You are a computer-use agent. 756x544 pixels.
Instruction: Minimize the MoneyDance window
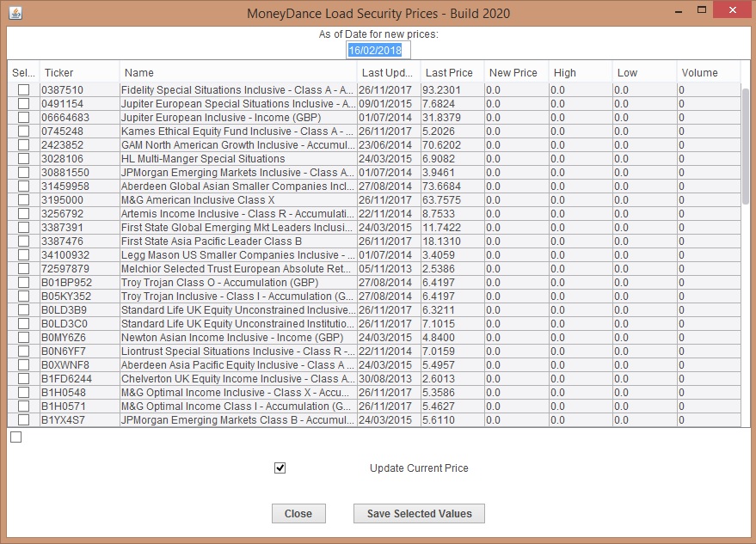[x=679, y=10]
